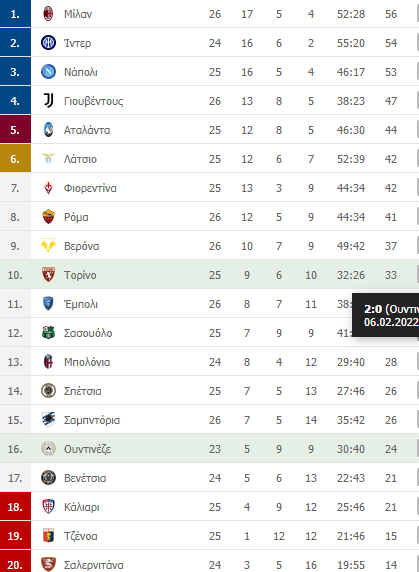
Task: Click the Τζένοα team name
Action: click(x=81, y=536)
